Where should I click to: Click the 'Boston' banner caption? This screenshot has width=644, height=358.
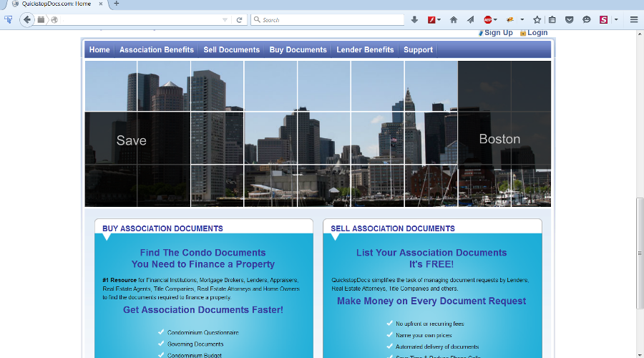pyautogui.click(x=499, y=139)
